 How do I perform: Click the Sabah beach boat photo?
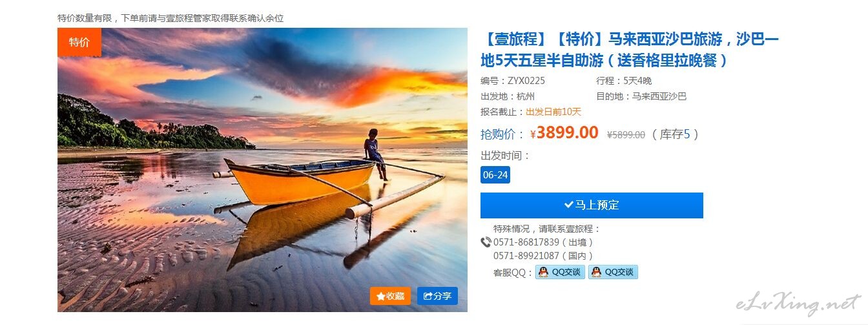point(262,170)
